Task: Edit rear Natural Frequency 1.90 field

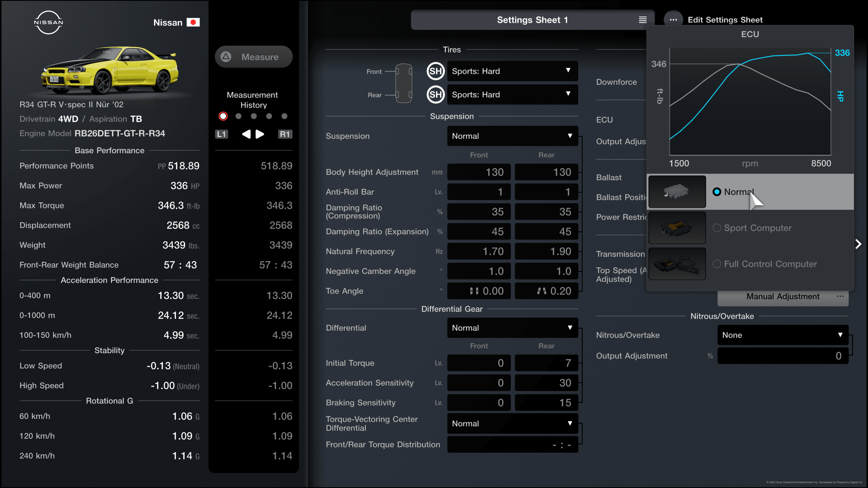Action: click(546, 251)
